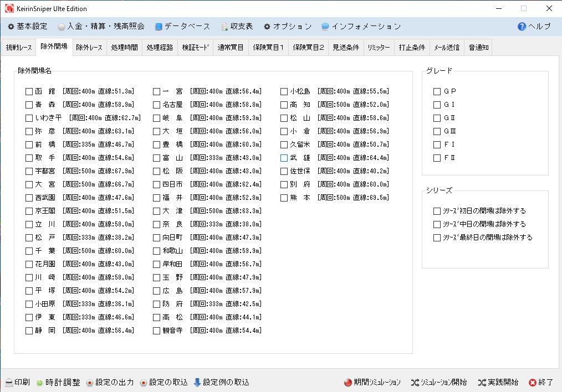This screenshot has height=392, width=562.
Task: Open the オプション menu
Action: pos(288,26)
